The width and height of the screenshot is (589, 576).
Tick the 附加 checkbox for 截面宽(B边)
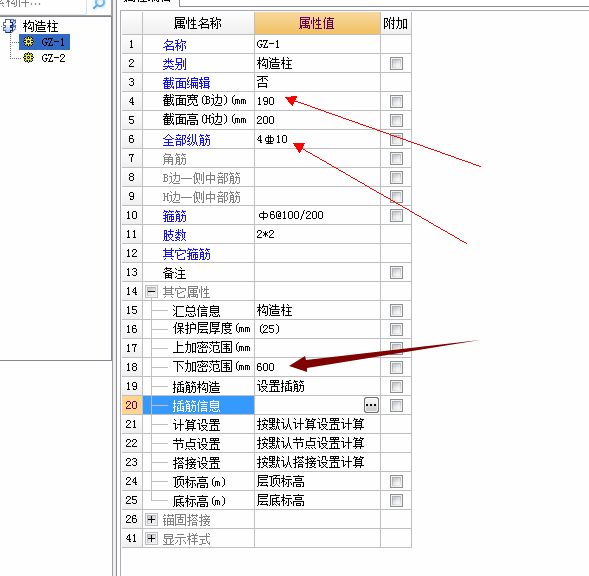tap(396, 101)
